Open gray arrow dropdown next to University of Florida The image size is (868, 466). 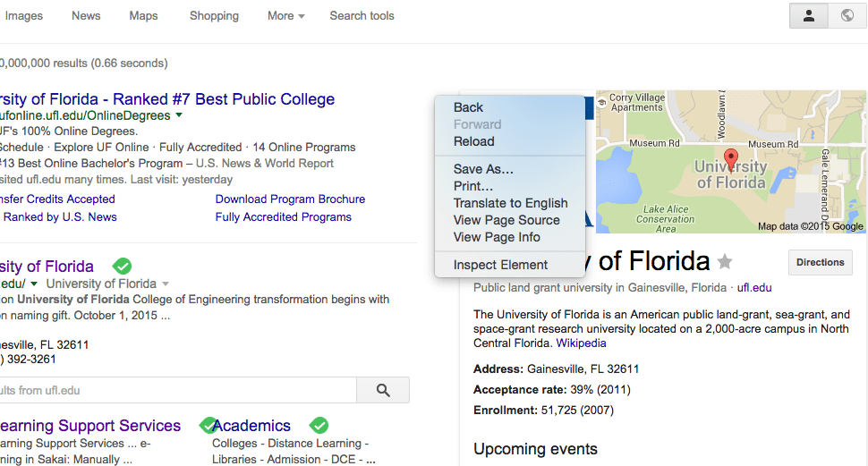tap(165, 284)
